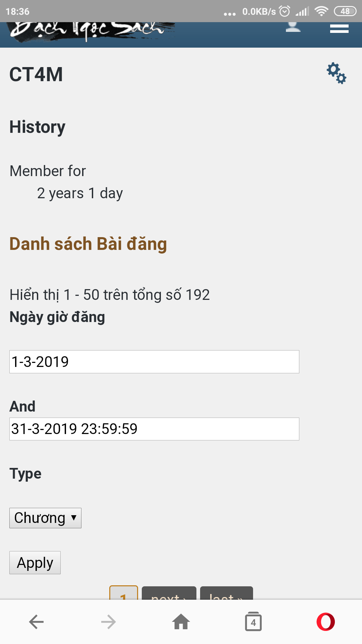The image size is (362, 644).
Task: Open the browser home icon
Action: pyautogui.click(x=181, y=621)
